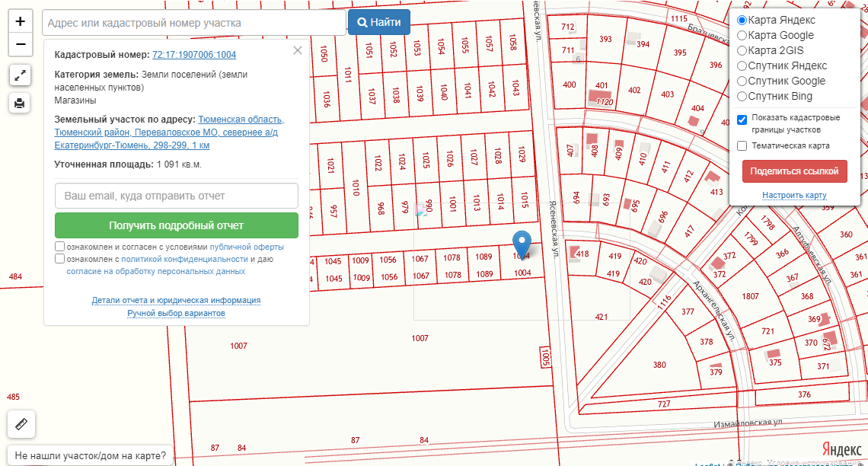The width and height of the screenshot is (868, 466).
Task: Select parcel 402 on the map
Action: click(634, 90)
